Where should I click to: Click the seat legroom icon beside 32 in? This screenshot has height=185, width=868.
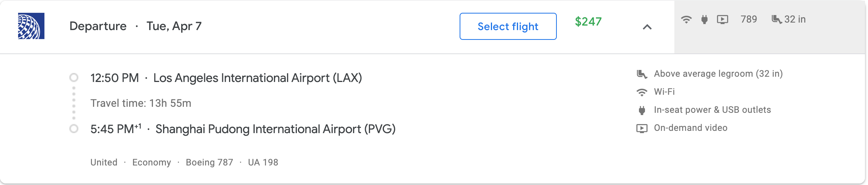pyautogui.click(x=776, y=19)
